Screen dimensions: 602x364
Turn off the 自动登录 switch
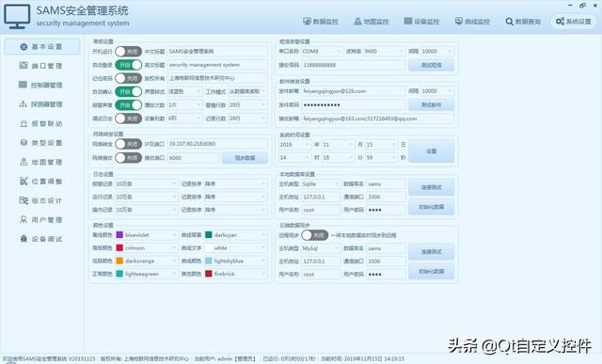[128, 65]
